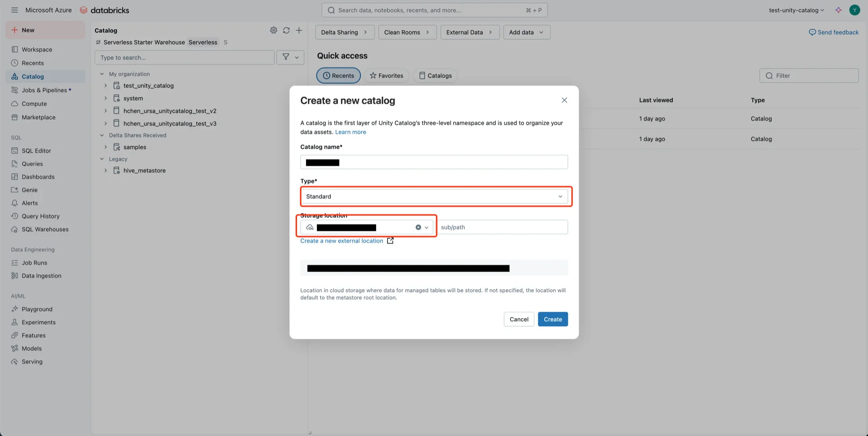Image resolution: width=868 pixels, height=436 pixels.
Task: Open the Catalog settings gear
Action: [x=274, y=30]
